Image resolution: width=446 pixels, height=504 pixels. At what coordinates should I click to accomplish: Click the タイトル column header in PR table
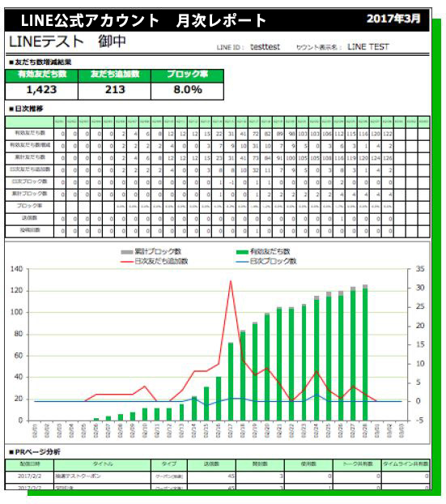103,463
